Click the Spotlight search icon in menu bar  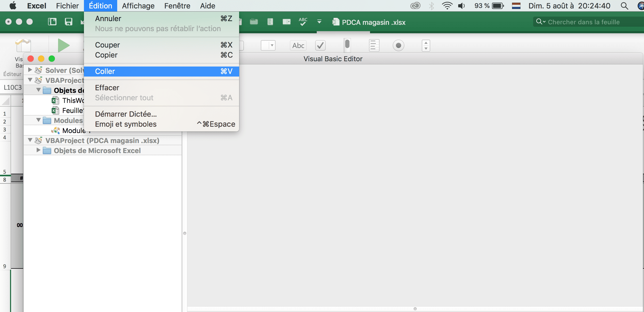(624, 6)
